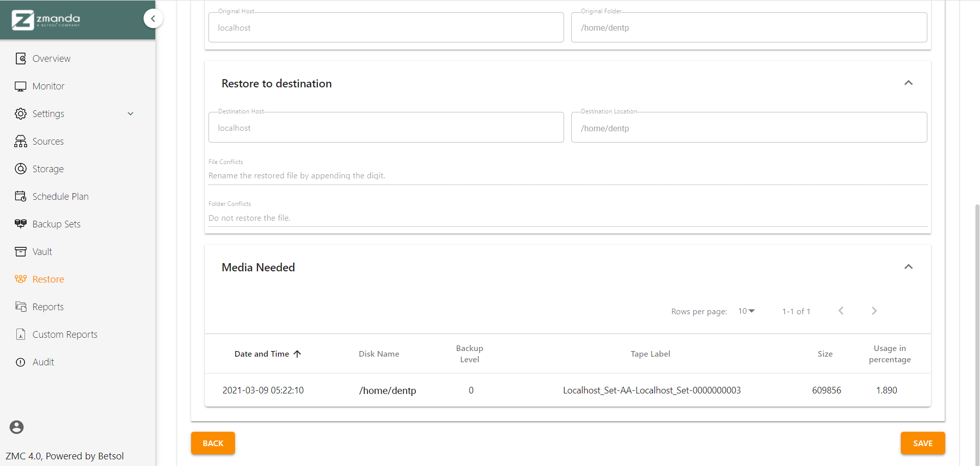Screen dimensions: 980x466
Task: Click the Destination Location input field
Action: (749, 128)
